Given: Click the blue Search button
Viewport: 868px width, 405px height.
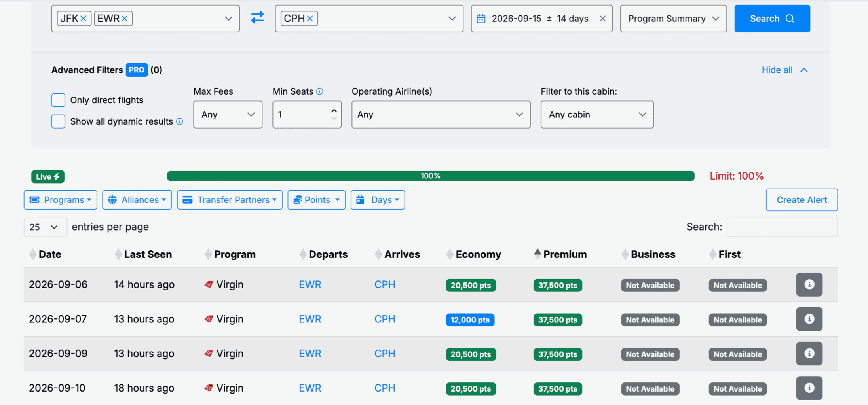Looking at the screenshot, I should (x=772, y=19).
